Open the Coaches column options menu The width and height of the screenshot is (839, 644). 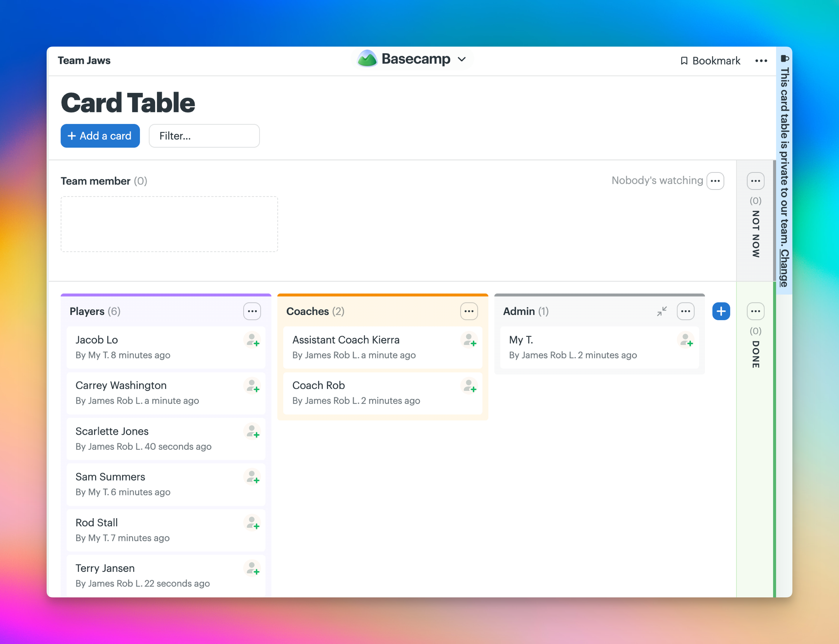tap(469, 311)
